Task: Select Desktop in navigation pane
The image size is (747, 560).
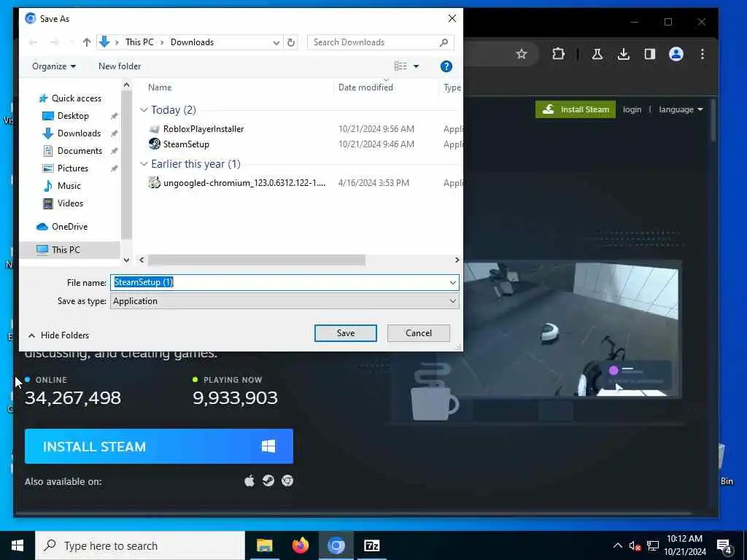Action: click(73, 116)
